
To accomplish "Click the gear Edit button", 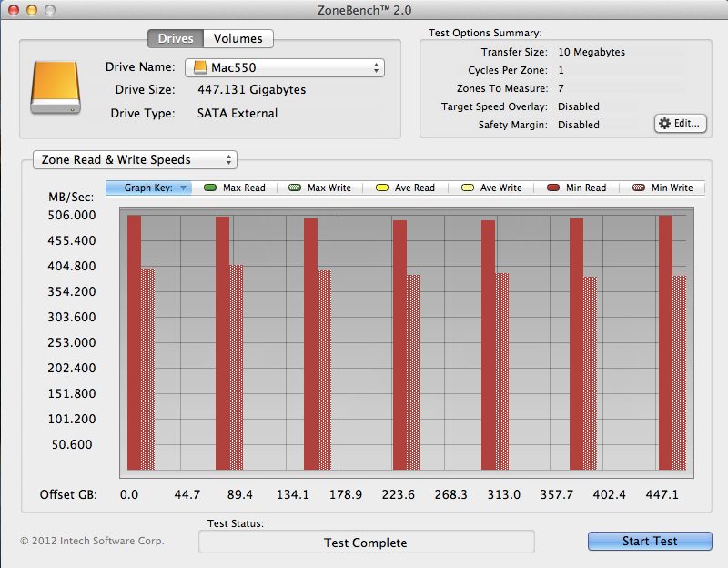I will click(x=680, y=123).
